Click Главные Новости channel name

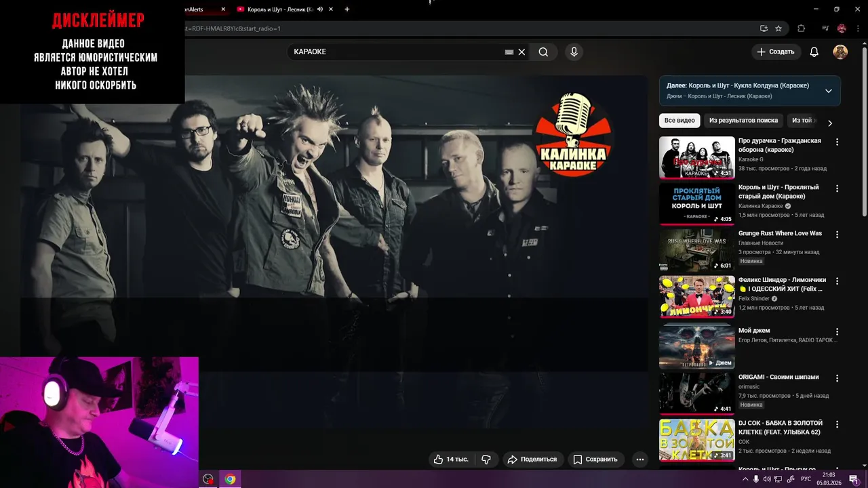[x=761, y=243]
